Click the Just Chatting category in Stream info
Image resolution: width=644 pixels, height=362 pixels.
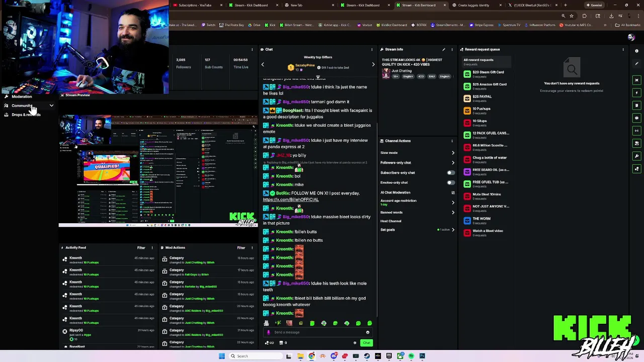(x=401, y=71)
